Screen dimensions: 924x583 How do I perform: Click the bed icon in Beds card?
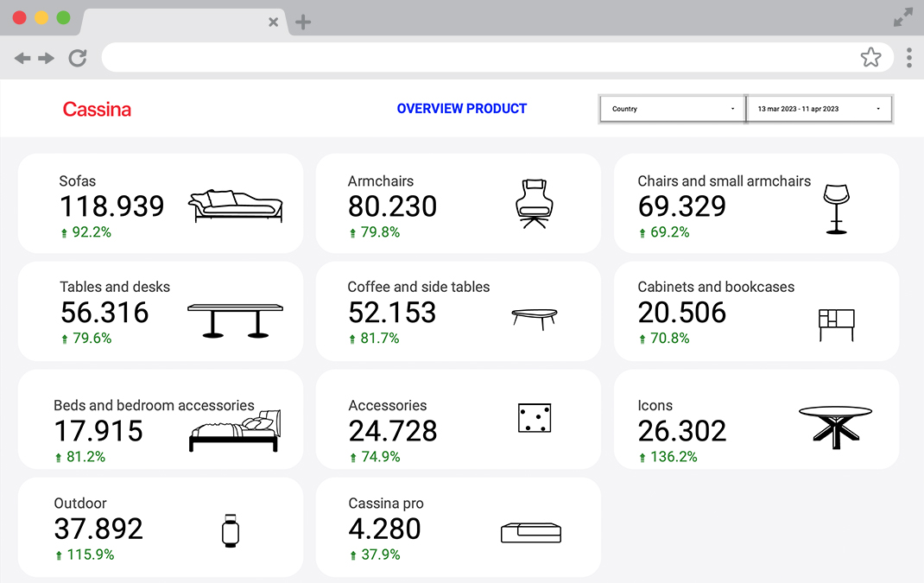(x=235, y=430)
